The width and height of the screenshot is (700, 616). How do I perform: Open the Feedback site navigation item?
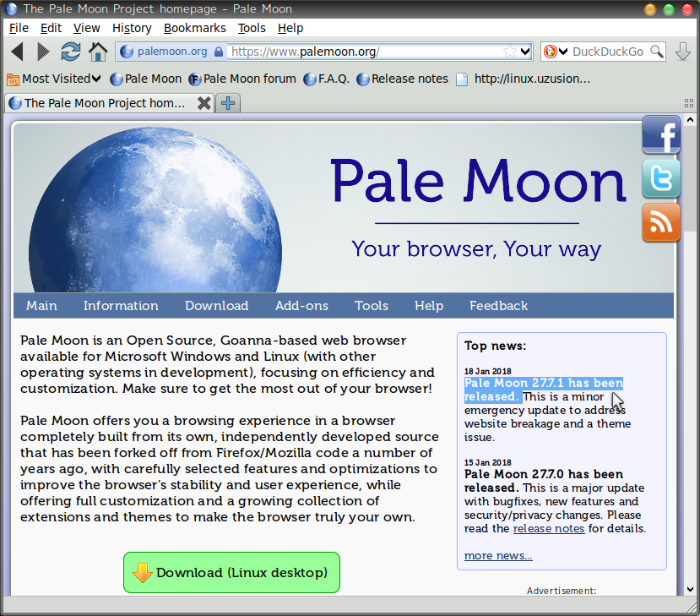(499, 306)
